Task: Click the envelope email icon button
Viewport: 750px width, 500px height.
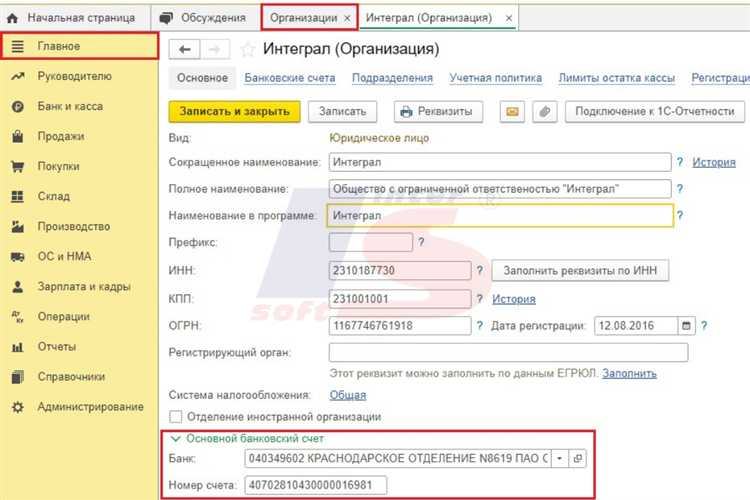Action: [x=512, y=112]
